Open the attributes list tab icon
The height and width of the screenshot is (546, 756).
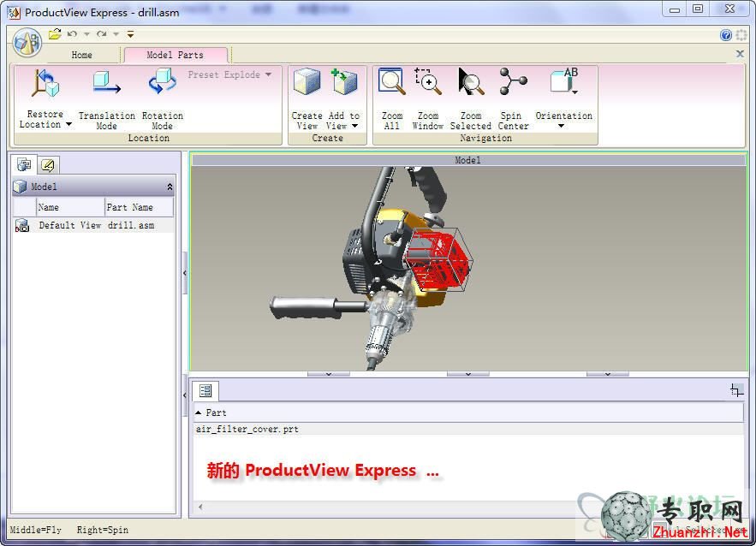[x=205, y=390]
